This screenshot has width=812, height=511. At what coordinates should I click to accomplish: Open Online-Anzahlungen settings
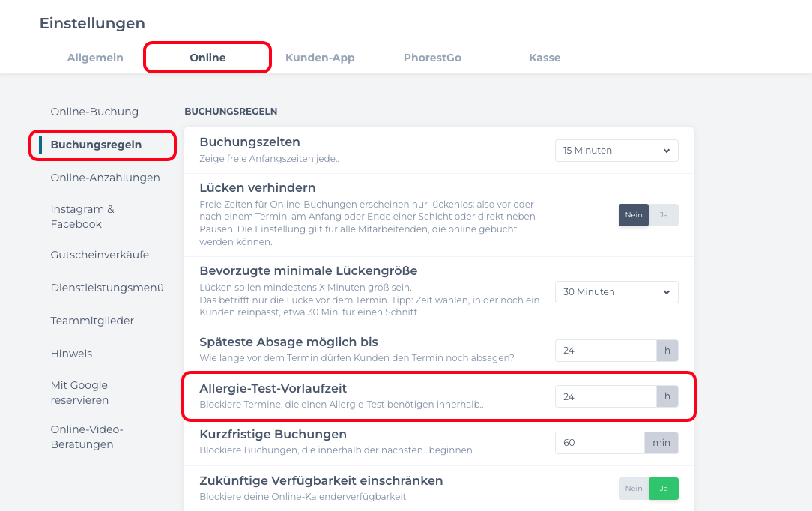105,178
